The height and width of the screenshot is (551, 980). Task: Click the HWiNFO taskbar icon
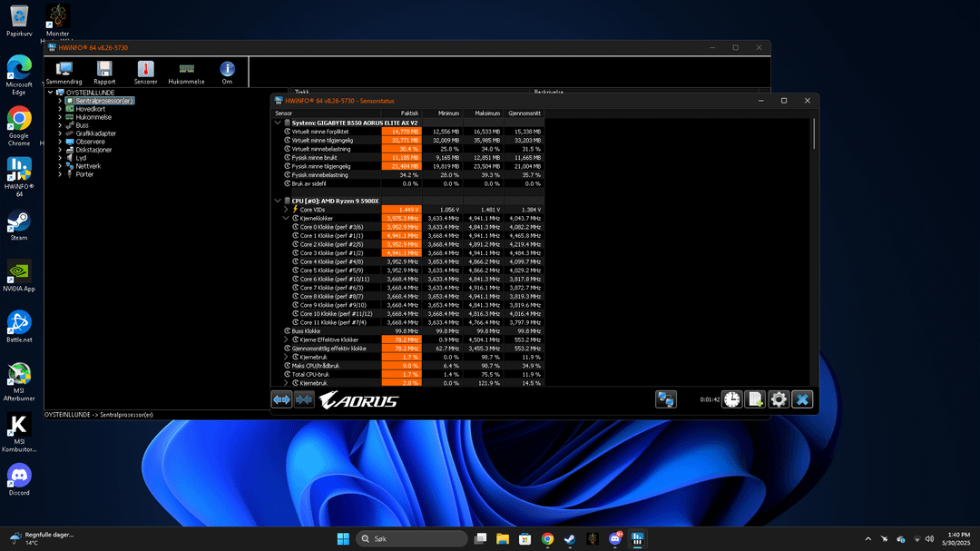(637, 538)
